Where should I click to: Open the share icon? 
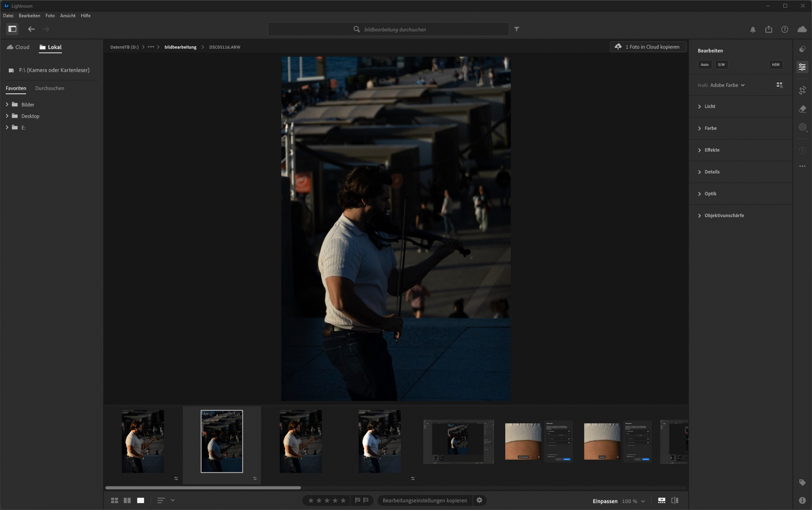pos(769,29)
